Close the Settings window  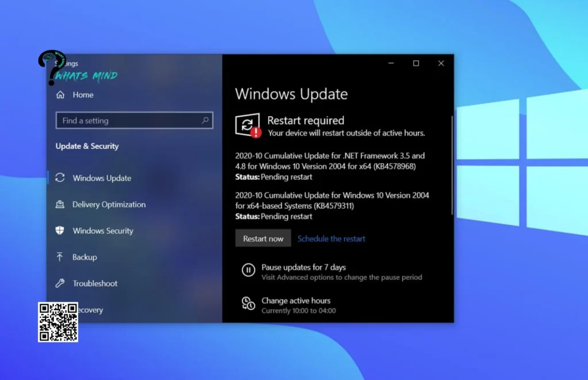pyautogui.click(x=441, y=63)
